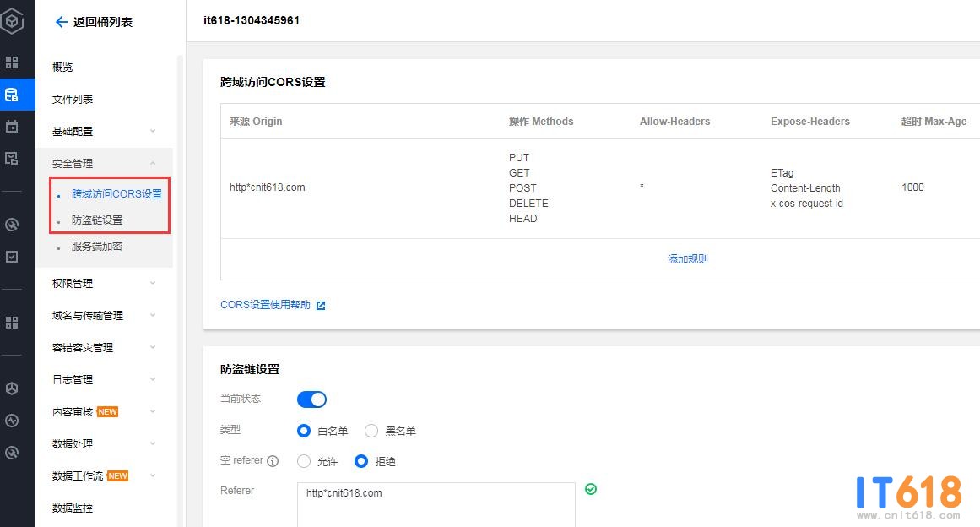Click the 添加规则 add rule link
Viewport: 980px width, 527px height.
coord(687,258)
